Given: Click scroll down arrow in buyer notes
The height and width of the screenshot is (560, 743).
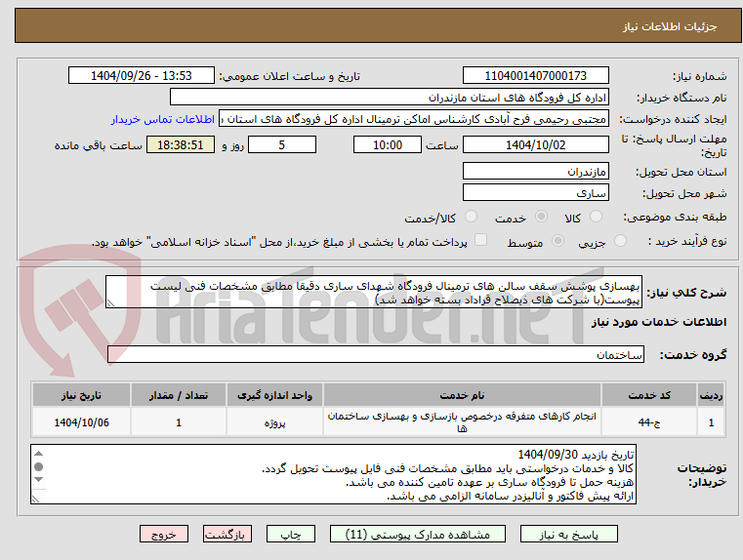Looking at the screenshot, I should tap(39, 480).
